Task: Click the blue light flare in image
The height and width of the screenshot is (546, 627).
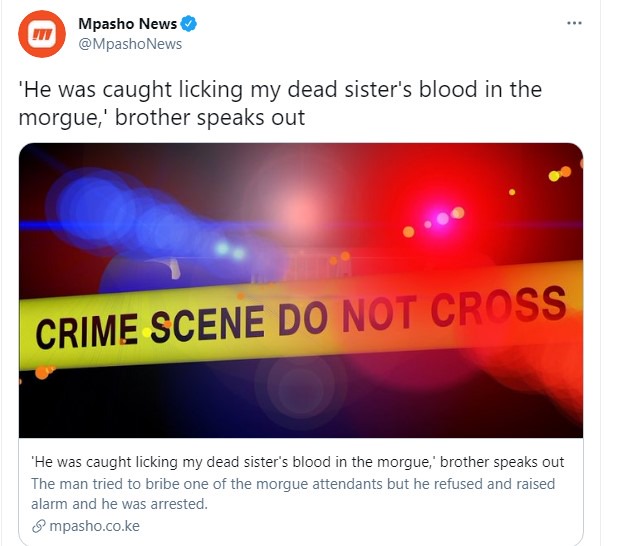Action: (96, 208)
